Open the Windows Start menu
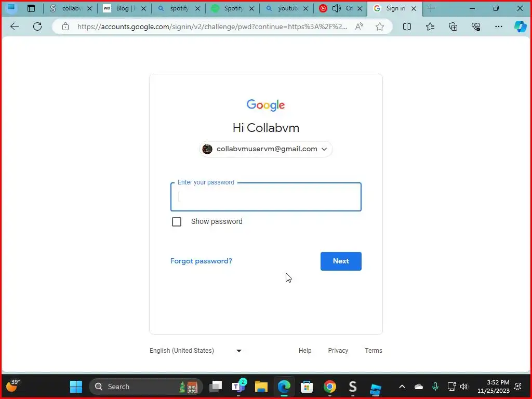The width and height of the screenshot is (532, 399). [76, 387]
